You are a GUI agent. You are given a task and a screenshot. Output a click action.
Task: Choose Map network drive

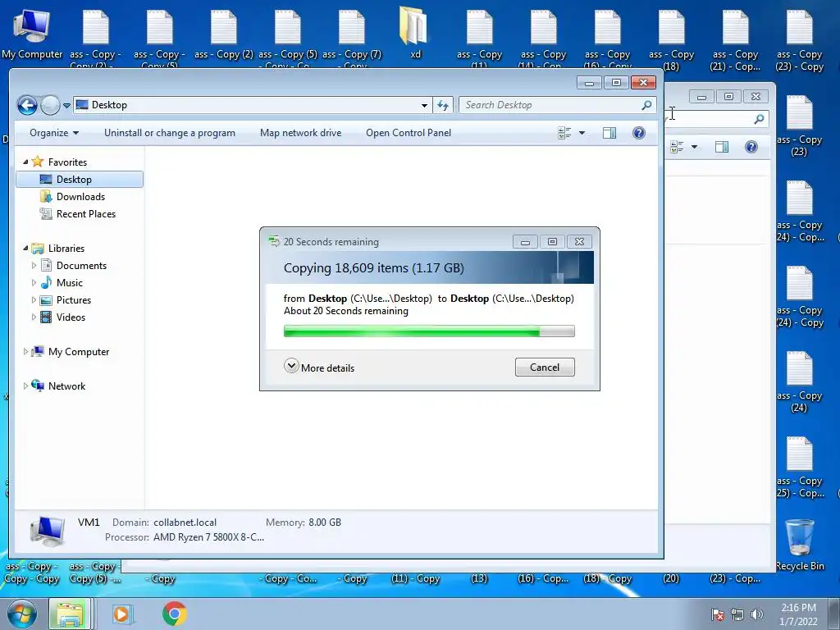[300, 133]
